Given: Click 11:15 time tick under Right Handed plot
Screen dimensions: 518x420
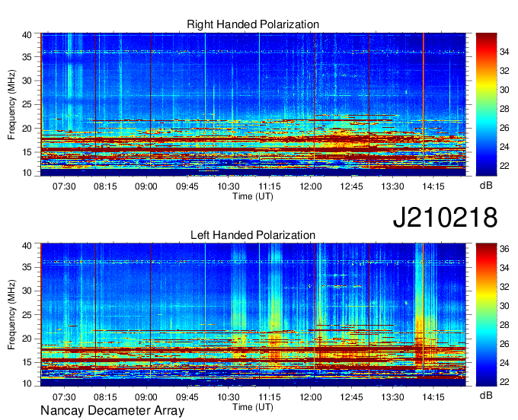Looking at the screenshot, I should tap(269, 186).
